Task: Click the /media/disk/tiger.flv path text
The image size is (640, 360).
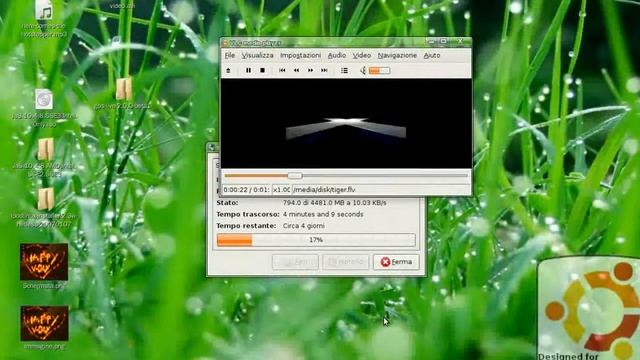Action: [324, 190]
